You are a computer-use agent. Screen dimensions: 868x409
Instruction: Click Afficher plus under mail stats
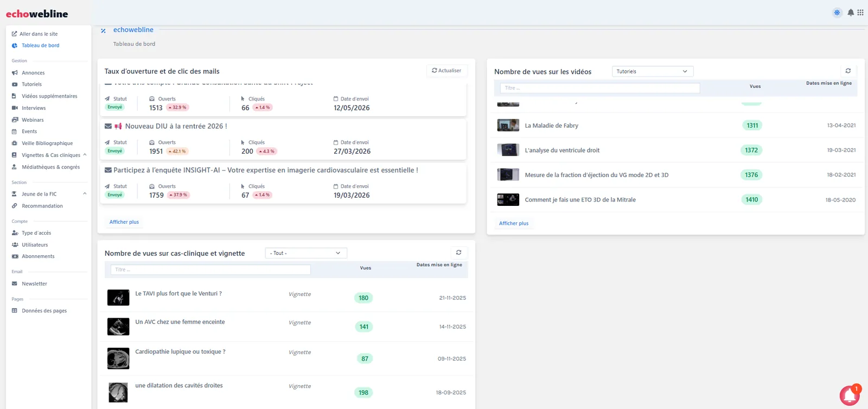pyautogui.click(x=124, y=222)
